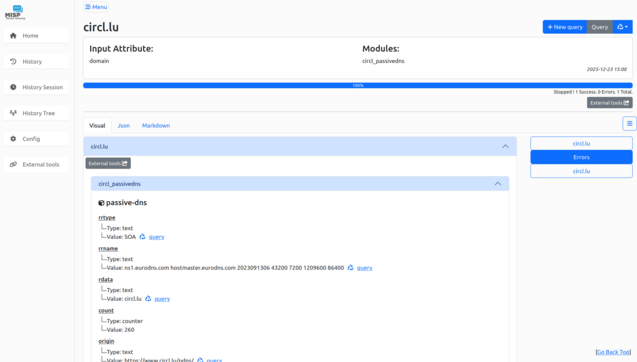This screenshot has height=362, width=637.
Task: Click the passive-dns cube icon
Action: (x=101, y=203)
